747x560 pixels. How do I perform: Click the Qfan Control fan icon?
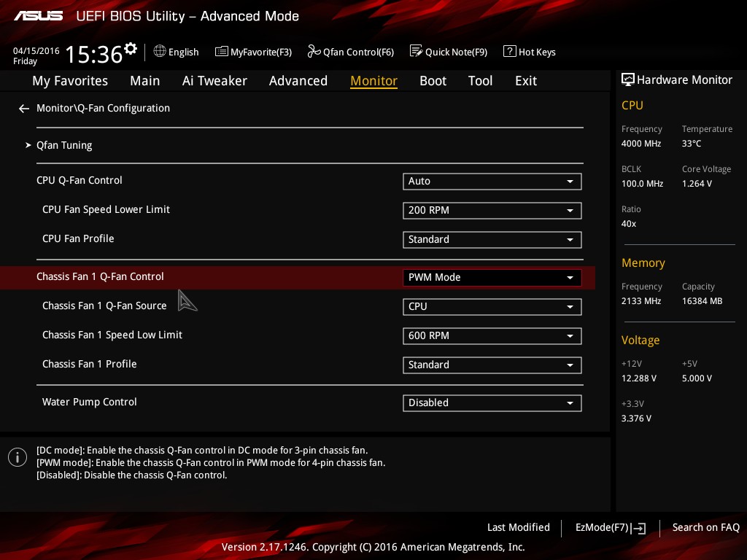click(x=314, y=51)
